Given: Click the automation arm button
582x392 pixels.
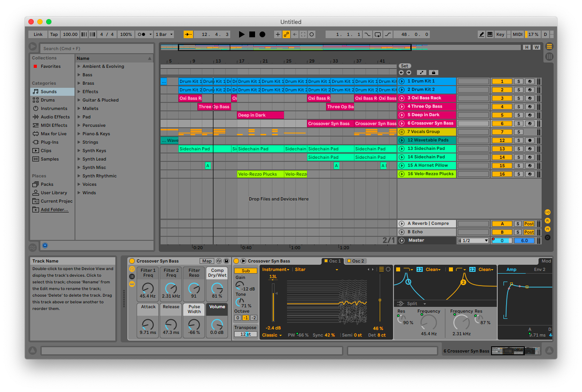Looking at the screenshot, I should [286, 34].
